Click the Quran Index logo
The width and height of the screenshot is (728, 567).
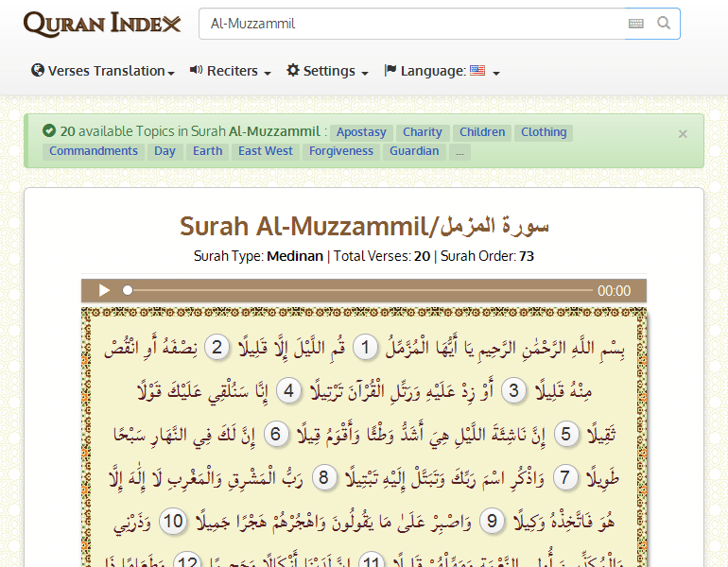pos(102,24)
